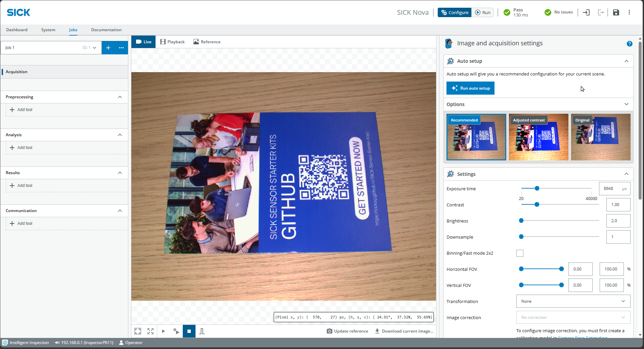Expand the Options section chevron

coord(627,104)
